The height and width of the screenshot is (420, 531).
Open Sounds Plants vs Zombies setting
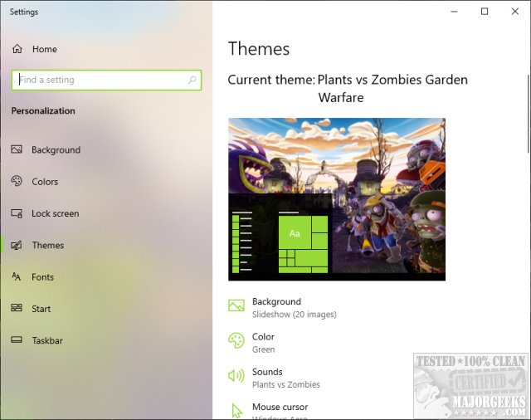click(x=285, y=378)
